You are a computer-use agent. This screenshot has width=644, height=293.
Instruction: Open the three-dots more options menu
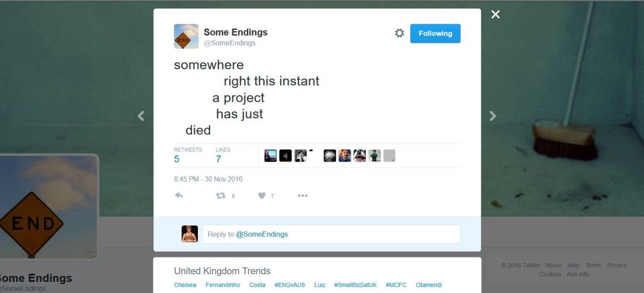pyautogui.click(x=302, y=196)
